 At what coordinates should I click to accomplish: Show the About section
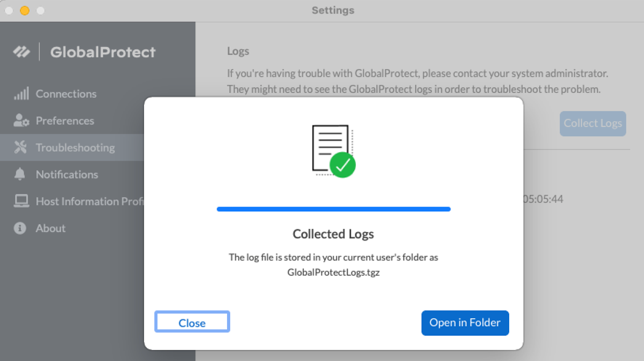point(51,228)
